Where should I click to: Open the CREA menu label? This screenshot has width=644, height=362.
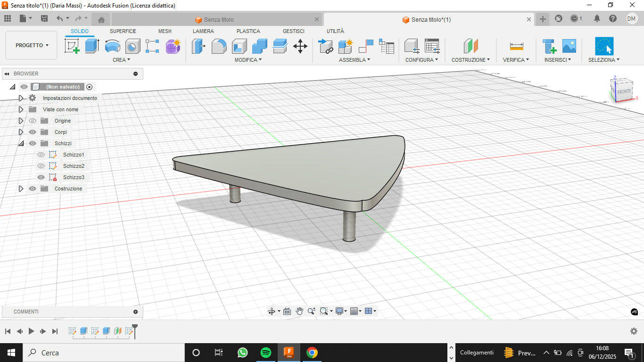(121, 60)
